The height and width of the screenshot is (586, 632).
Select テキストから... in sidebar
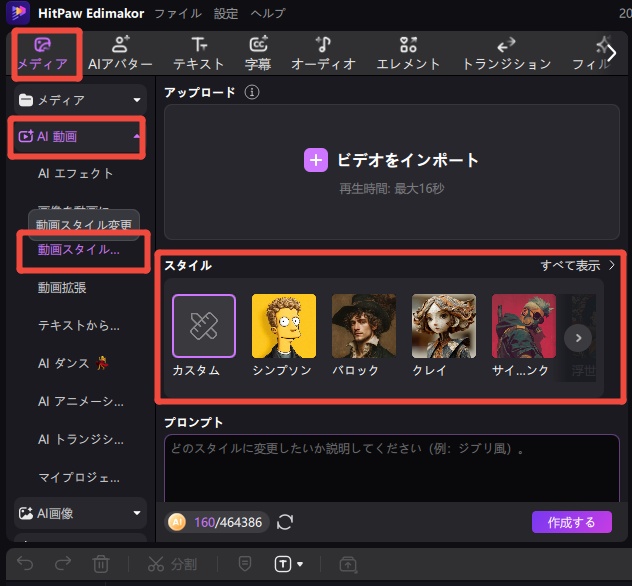click(x=79, y=325)
